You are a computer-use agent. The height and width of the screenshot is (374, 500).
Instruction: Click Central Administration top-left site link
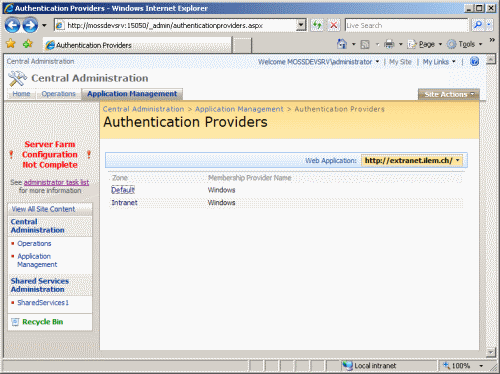(x=40, y=61)
